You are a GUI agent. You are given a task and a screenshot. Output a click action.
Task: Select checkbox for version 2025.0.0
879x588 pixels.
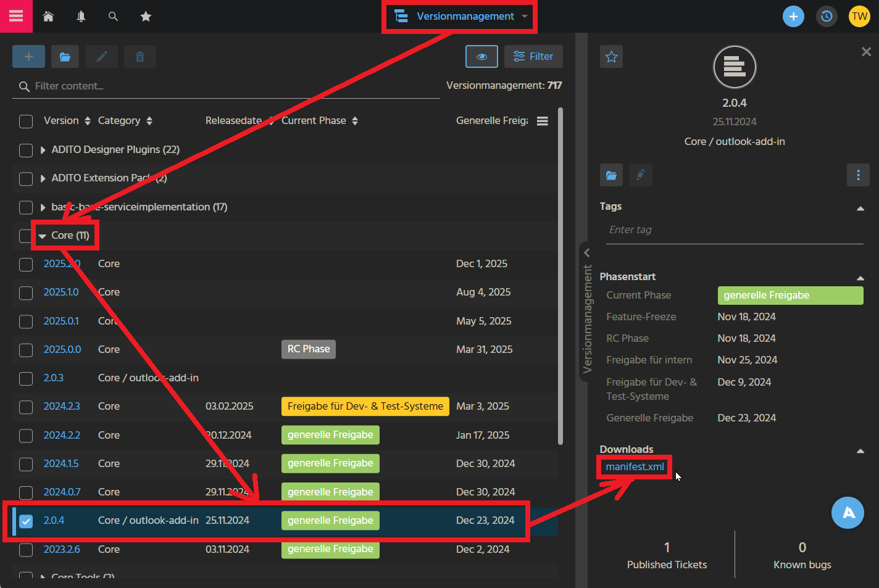tap(26, 350)
